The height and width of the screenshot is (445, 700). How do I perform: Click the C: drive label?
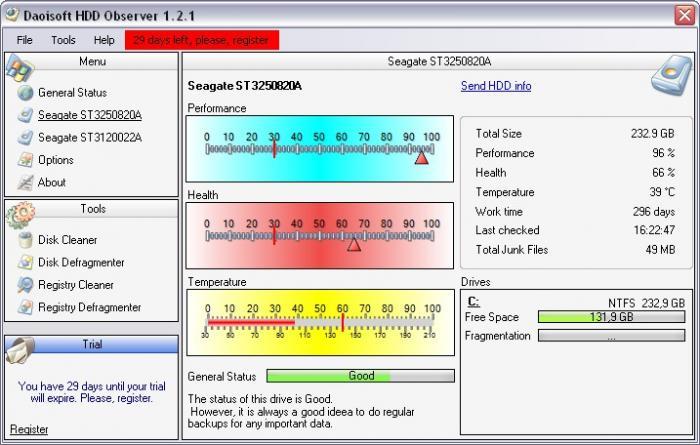[x=474, y=302]
